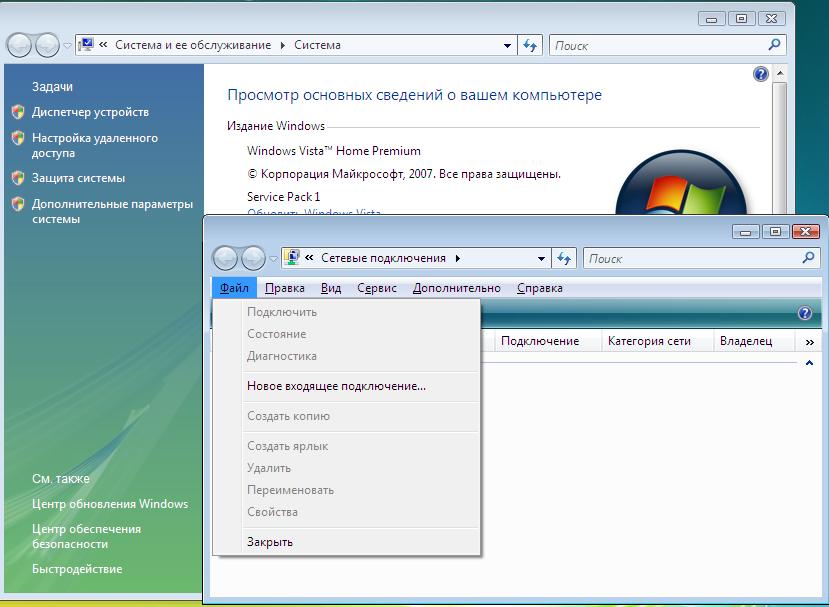Click network icon in Сетевые подключения address bar
This screenshot has width=829, height=607.
click(292, 257)
